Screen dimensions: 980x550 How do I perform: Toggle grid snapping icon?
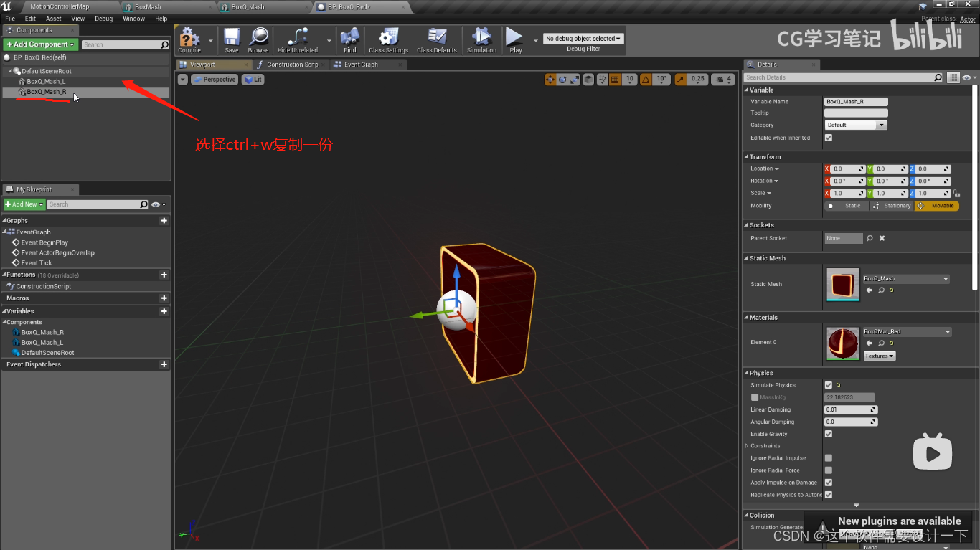(x=616, y=80)
